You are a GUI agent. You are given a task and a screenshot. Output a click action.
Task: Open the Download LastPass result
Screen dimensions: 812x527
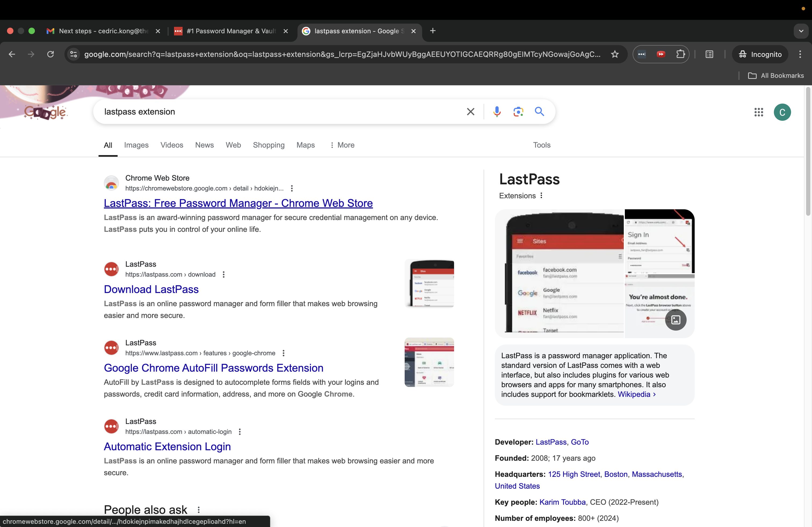coord(151,290)
